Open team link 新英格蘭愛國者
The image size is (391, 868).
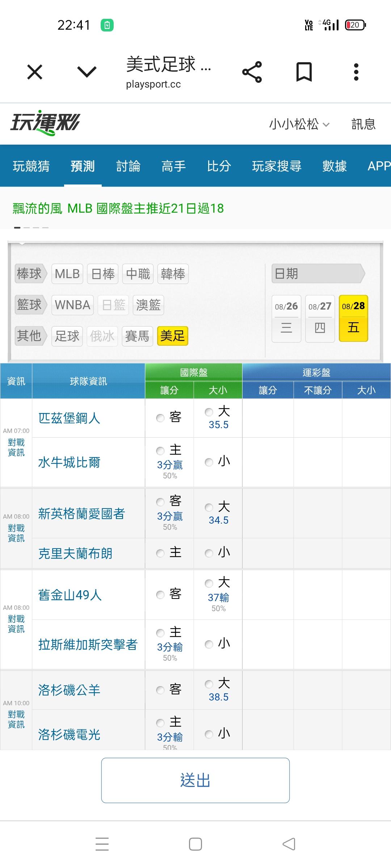pos(81,514)
